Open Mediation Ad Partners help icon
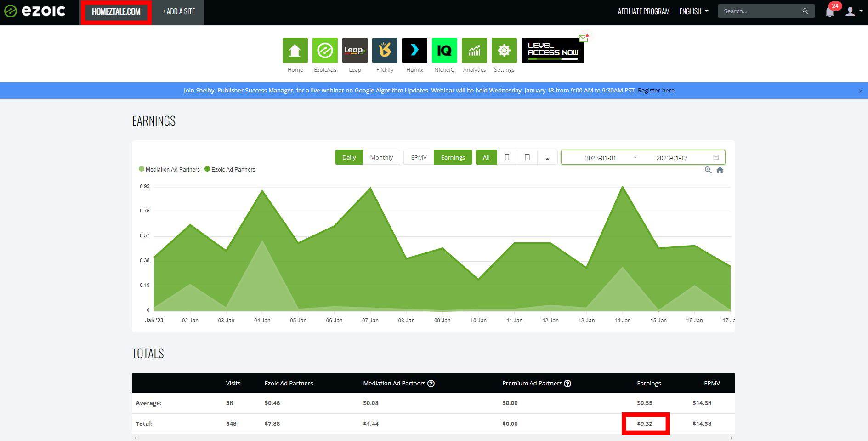 [431, 384]
